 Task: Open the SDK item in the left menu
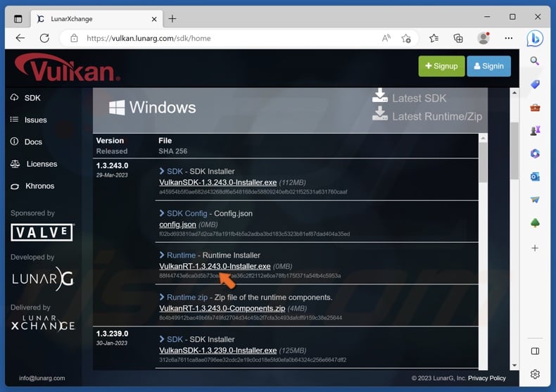pyautogui.click(x=25, y=98)
